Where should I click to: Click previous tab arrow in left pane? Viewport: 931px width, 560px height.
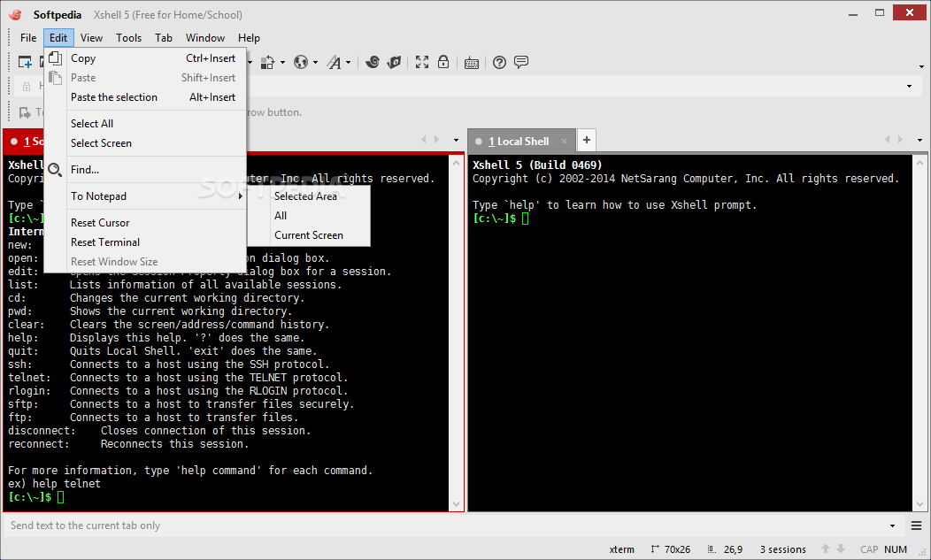(424, 140)
